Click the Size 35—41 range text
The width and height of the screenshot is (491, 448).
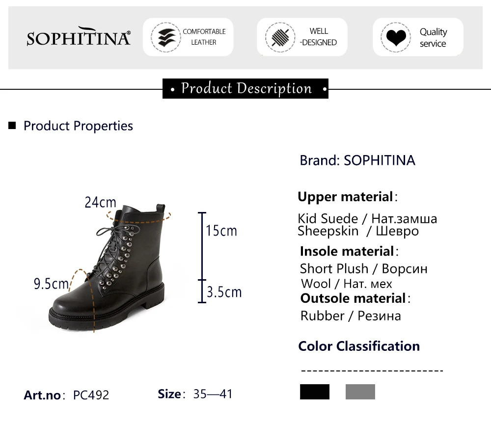213,394
